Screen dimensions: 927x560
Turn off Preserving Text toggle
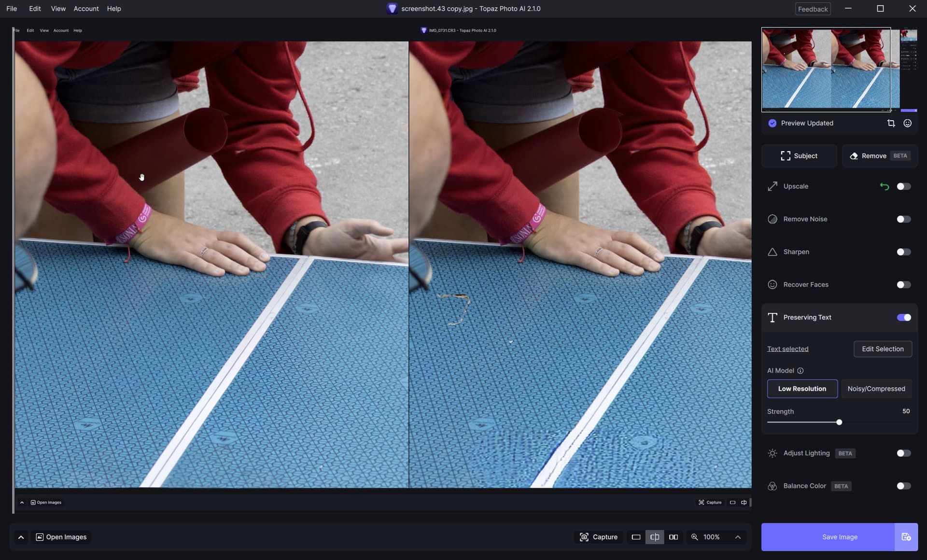903,317
